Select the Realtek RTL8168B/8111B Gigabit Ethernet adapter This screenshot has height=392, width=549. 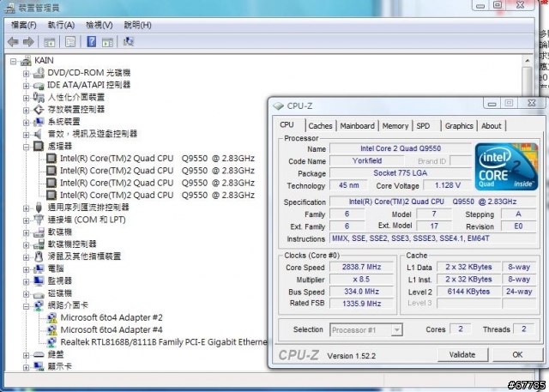(164, 342)
